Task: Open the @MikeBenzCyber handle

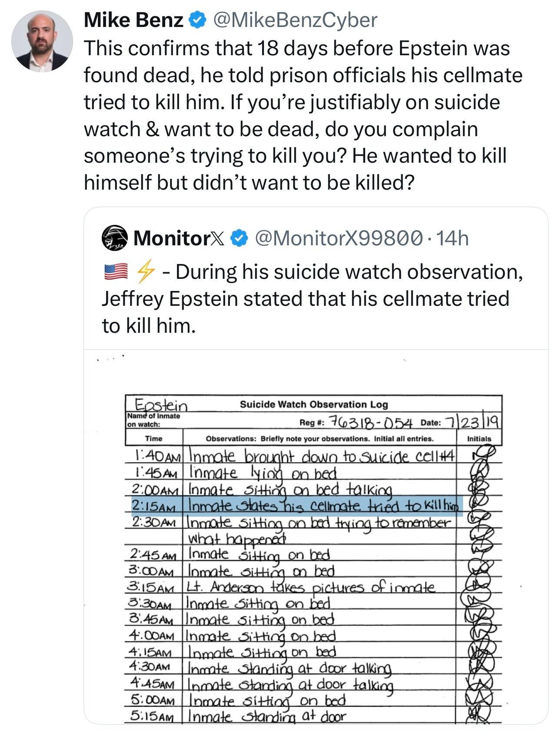Action: click(293, 20)
